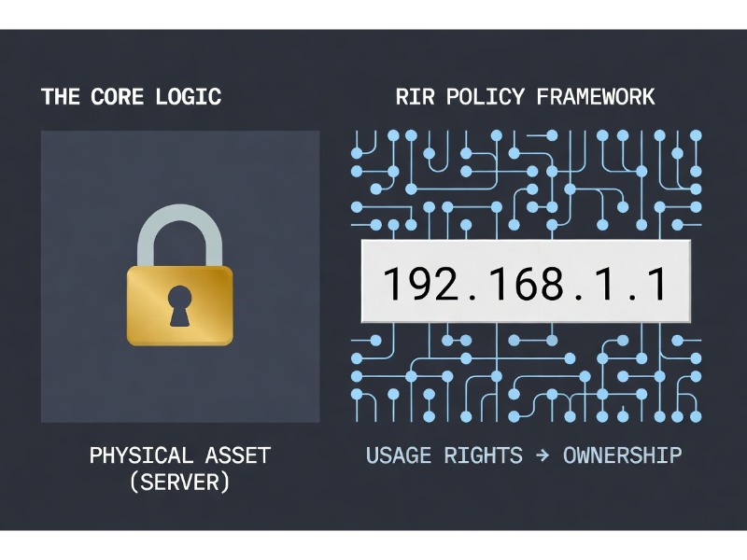Click the black bar along the bottom
The height and width of the screenshot is (560, 747).
[373, 546]
